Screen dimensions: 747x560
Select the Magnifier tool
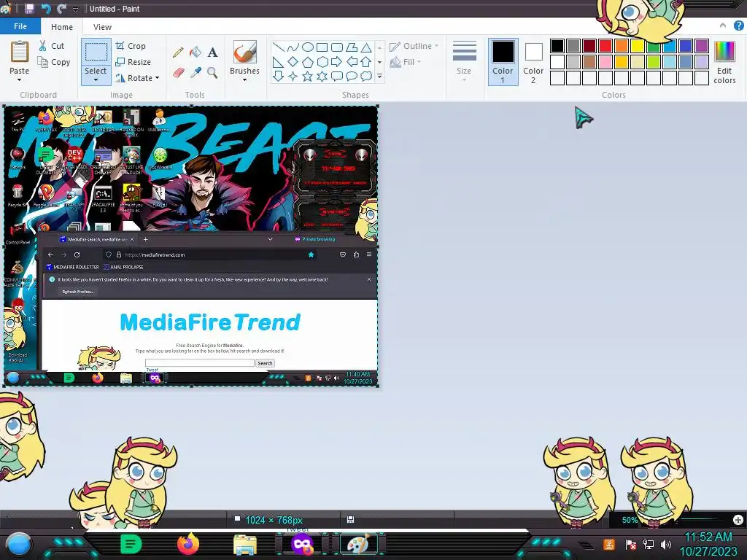point(212,72)
